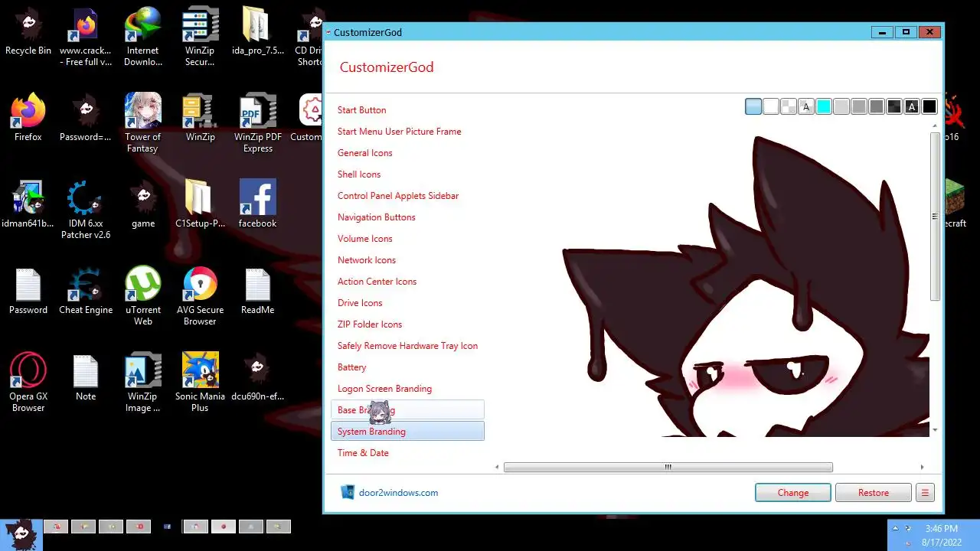The height and width of the screenshot is (551, 980).
Task: Select the Cheat Engine shortcut
Action: [x=86, y=292]
